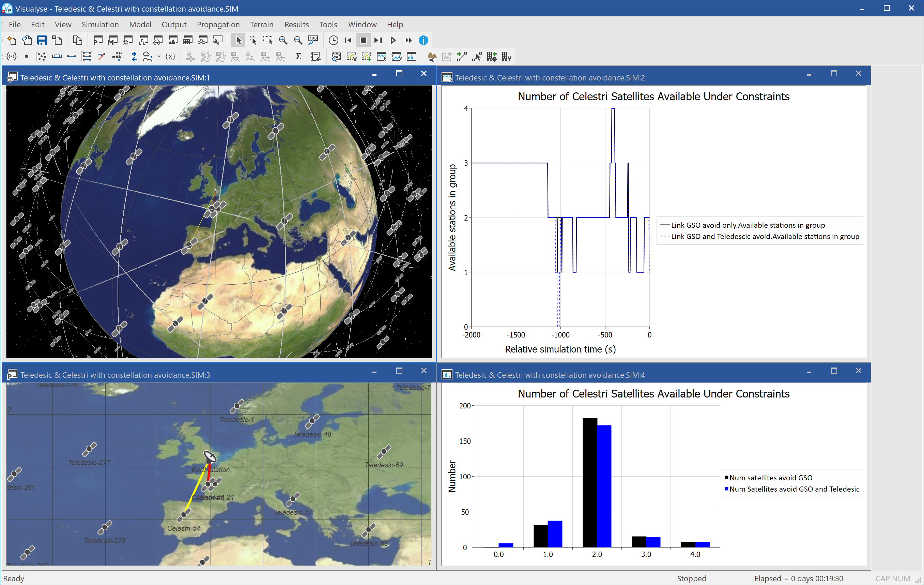Click the link line icon
The width and height of the screenshot is (924, 585).
pyautogui.click(x=72, y=57)
